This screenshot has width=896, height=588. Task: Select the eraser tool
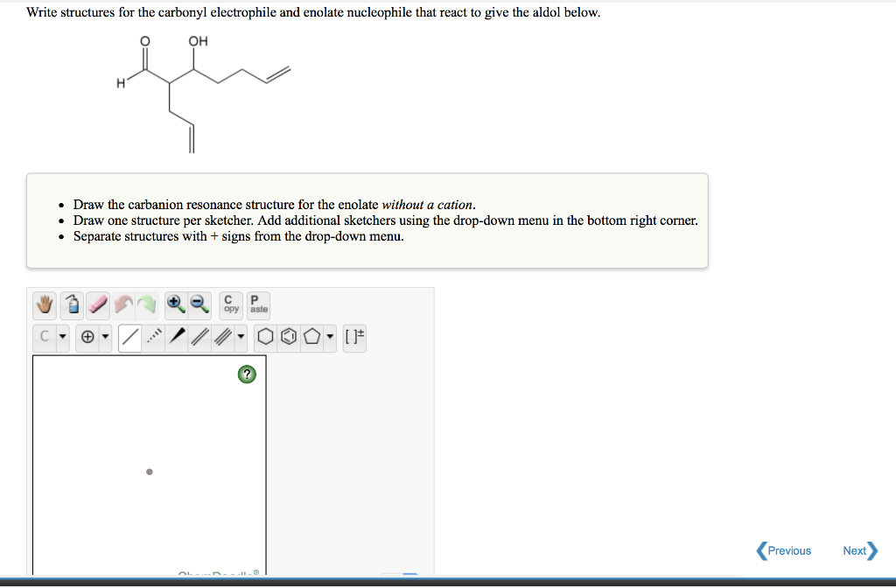[98, 304]
